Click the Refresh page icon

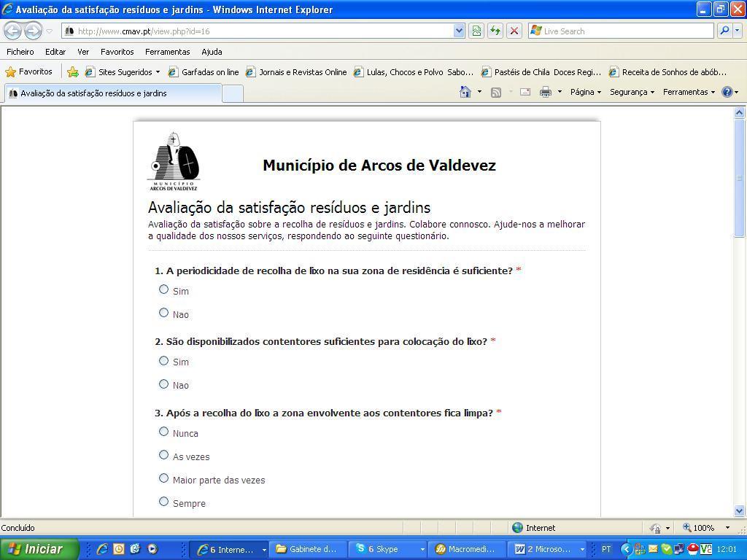[x=495, y=31]
